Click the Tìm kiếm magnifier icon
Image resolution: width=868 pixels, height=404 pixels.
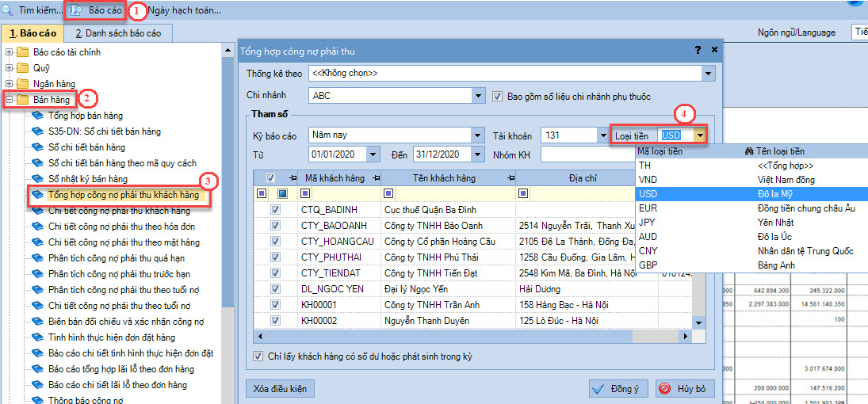tap(8, 10)
